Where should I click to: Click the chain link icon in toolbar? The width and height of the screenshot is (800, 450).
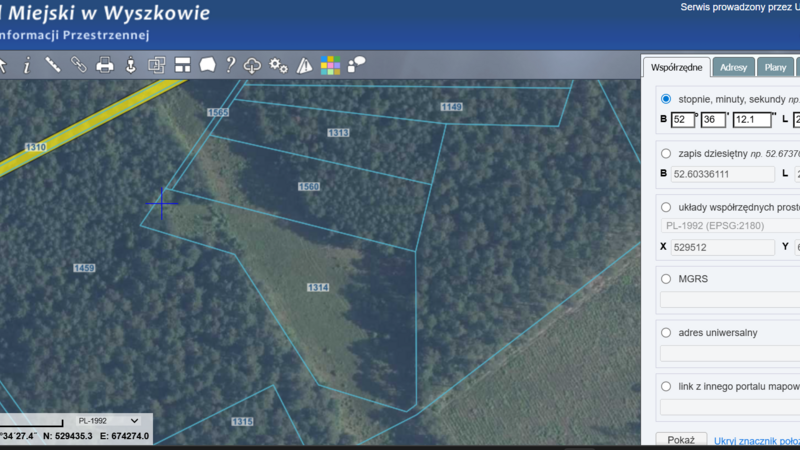(78, 65)
